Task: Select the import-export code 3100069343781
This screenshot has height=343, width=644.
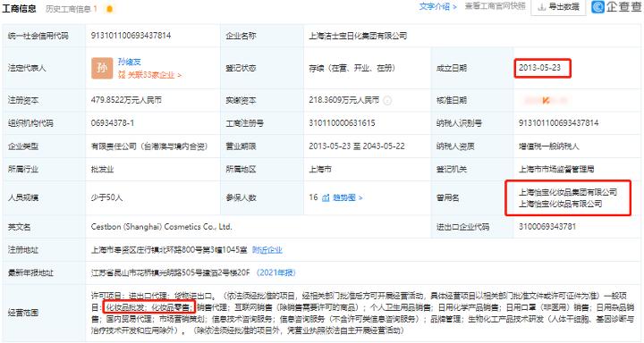Action: 547,227
